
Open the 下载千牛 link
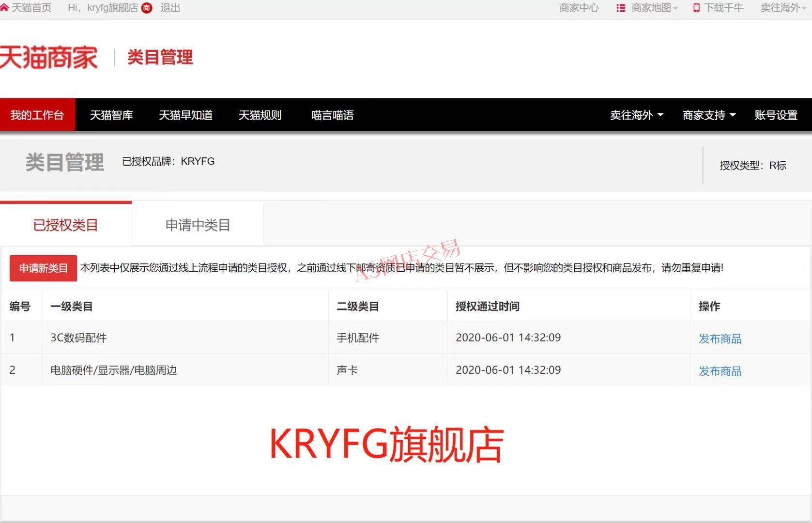click(723, 8)
